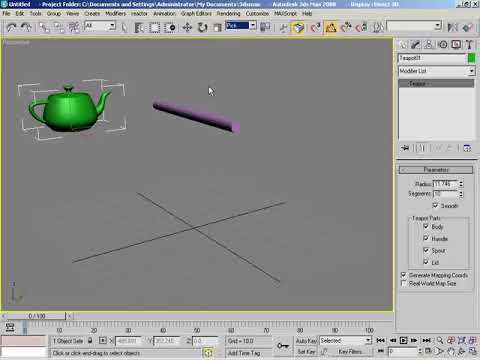The height and width of the screenshot is (360, 480).
Task: Open the File menu
Action: (x=6, y=14)
